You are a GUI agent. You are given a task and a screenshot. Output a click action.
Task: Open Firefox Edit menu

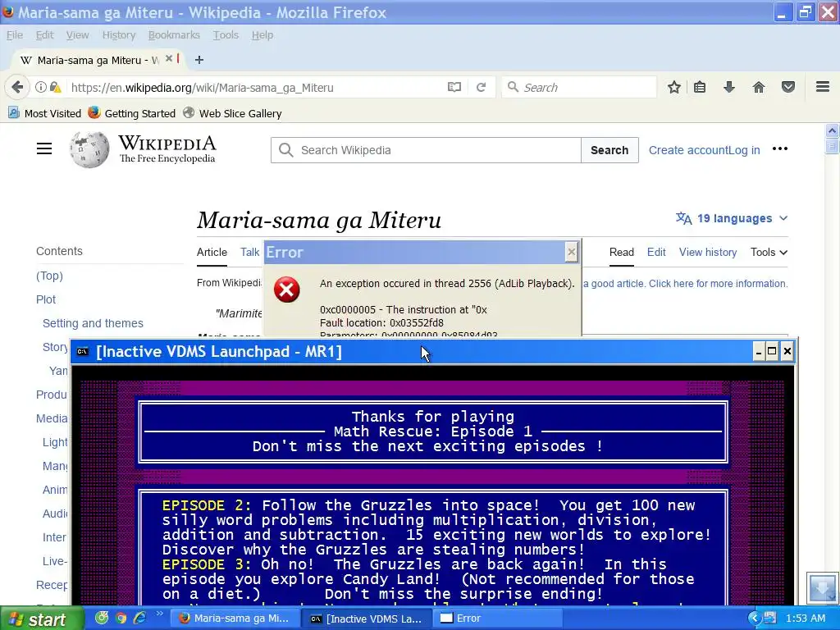[44, 34]
